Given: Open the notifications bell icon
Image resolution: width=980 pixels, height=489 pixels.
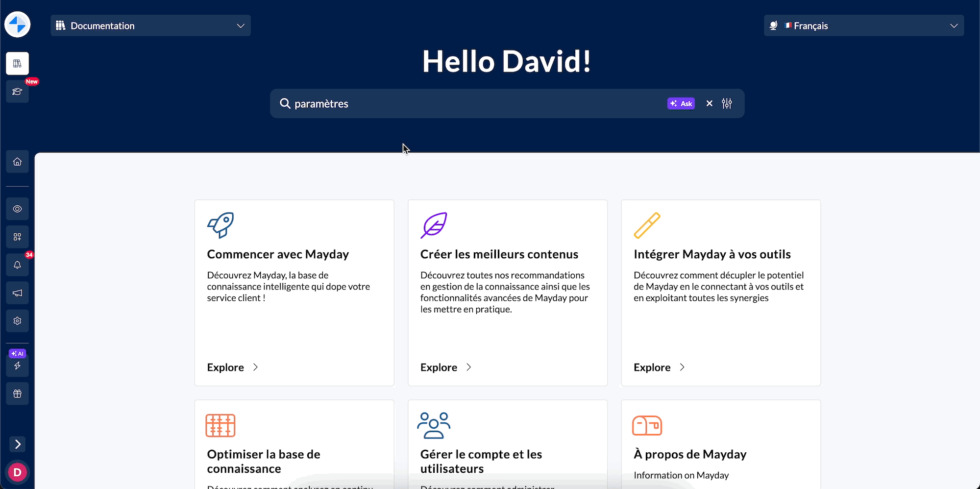Looking at the screenshot, I should pos(18,265).
